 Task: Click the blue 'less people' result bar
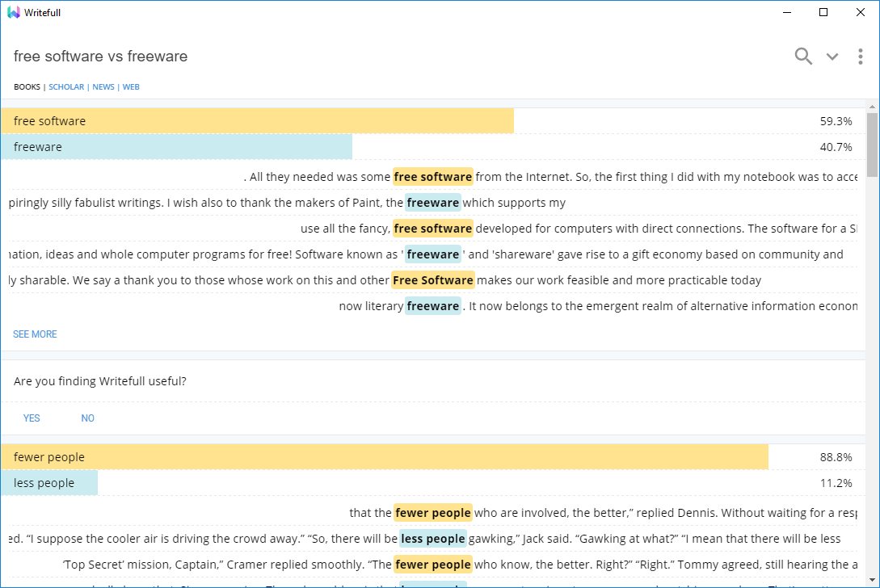49,482
